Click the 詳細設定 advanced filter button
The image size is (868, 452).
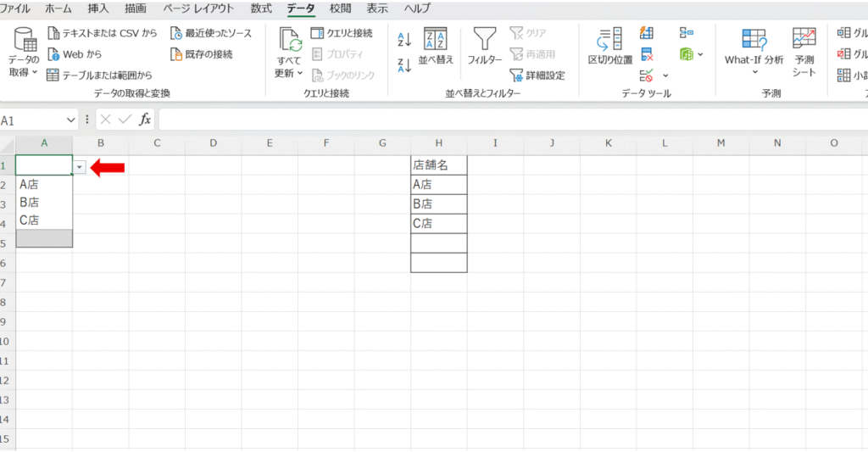click(x=537, y=75)
